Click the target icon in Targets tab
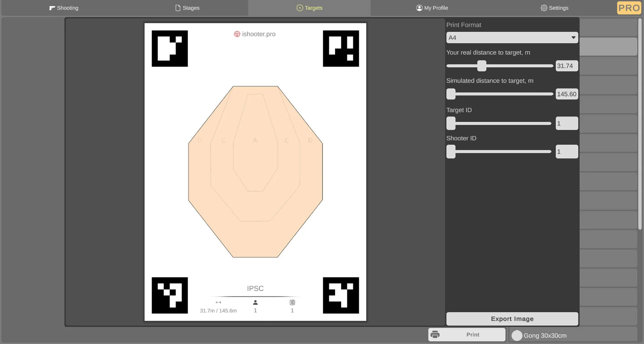The width and height of the screenshot is (644, 344). click(300, 8)
